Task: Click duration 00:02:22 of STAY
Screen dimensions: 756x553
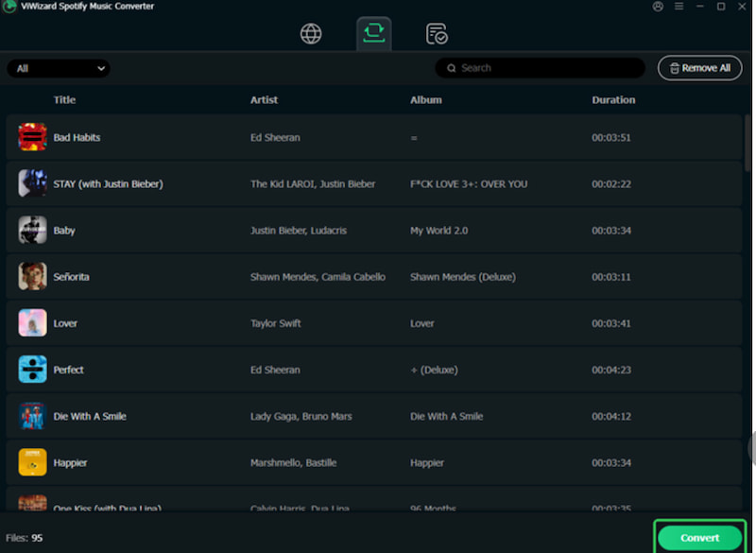Action: tap(610, 184)
